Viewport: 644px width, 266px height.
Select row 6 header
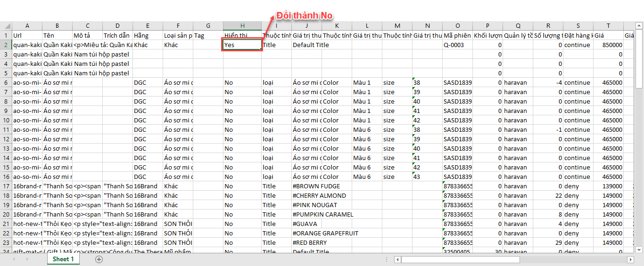pyautogui.click(x=6, y=82)
